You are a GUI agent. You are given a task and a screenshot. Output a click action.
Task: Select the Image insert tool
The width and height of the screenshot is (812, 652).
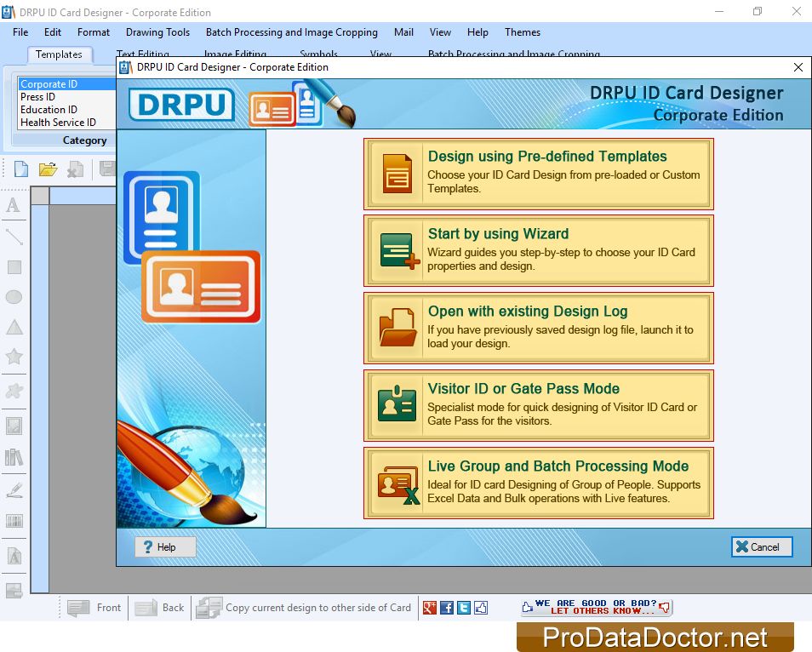pyautogui.click(x=14, y=426)
